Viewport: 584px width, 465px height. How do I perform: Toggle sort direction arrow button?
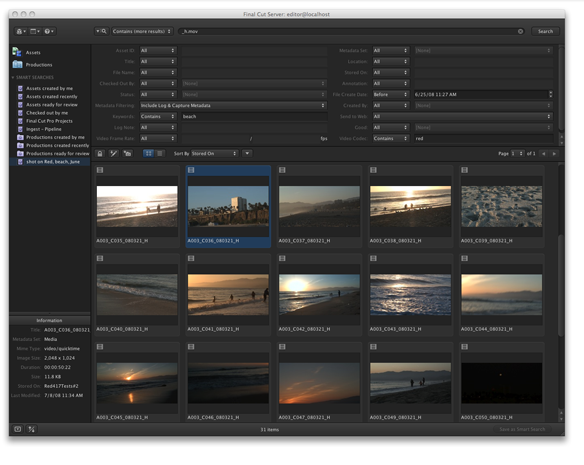[x=247, y=154]
